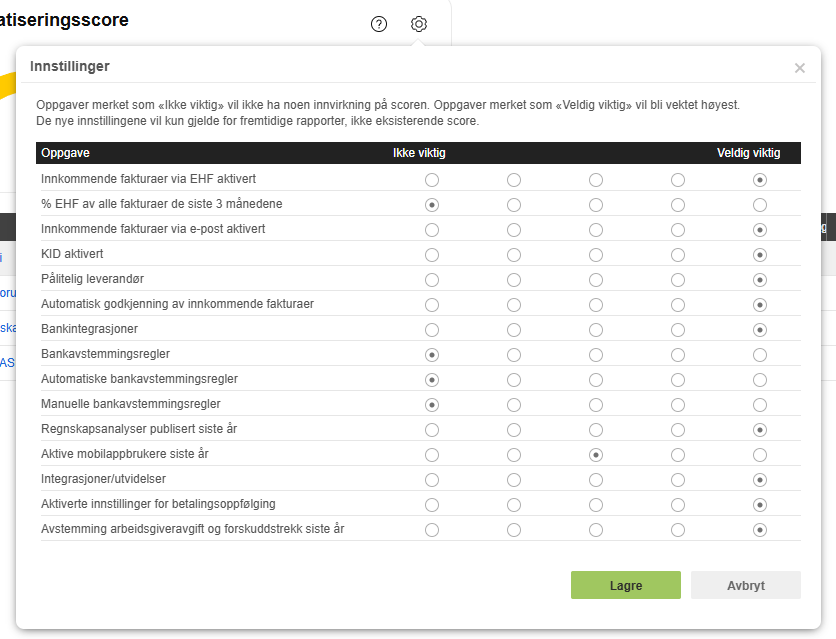This screenshot has width=836, height=639.
Task: Set Automatisk godkjenning av innkommende fakturaer second level
Action: coord(514,305)
